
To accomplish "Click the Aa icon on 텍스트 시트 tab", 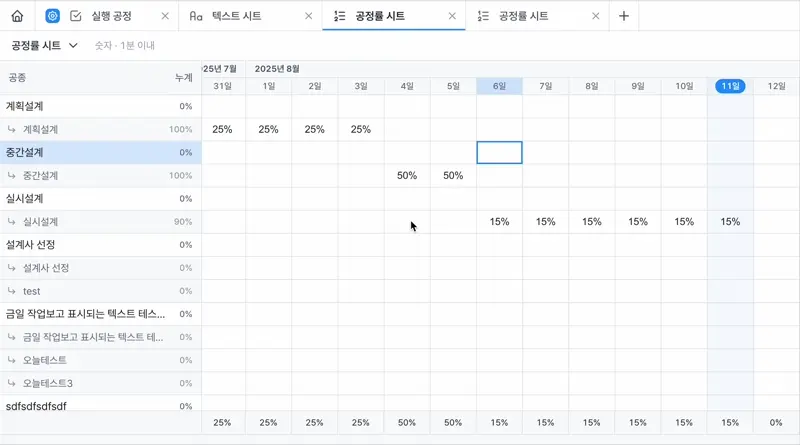I will 196,16.
